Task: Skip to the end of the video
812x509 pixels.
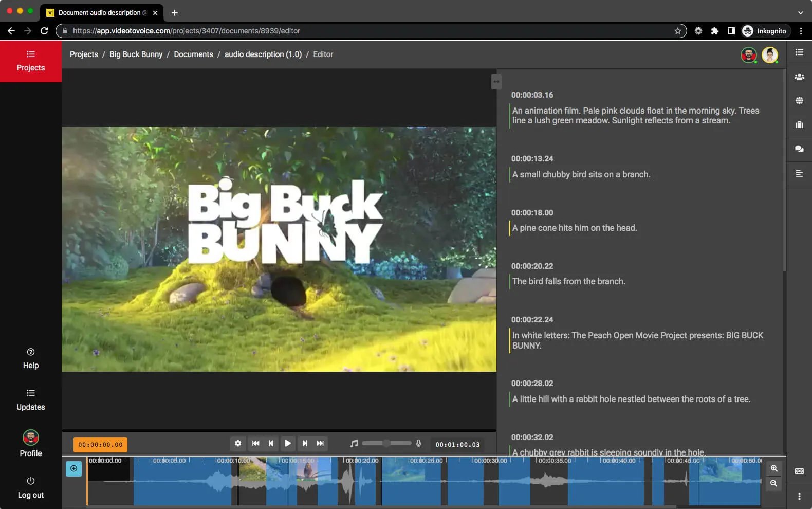Action: (320, 443)
